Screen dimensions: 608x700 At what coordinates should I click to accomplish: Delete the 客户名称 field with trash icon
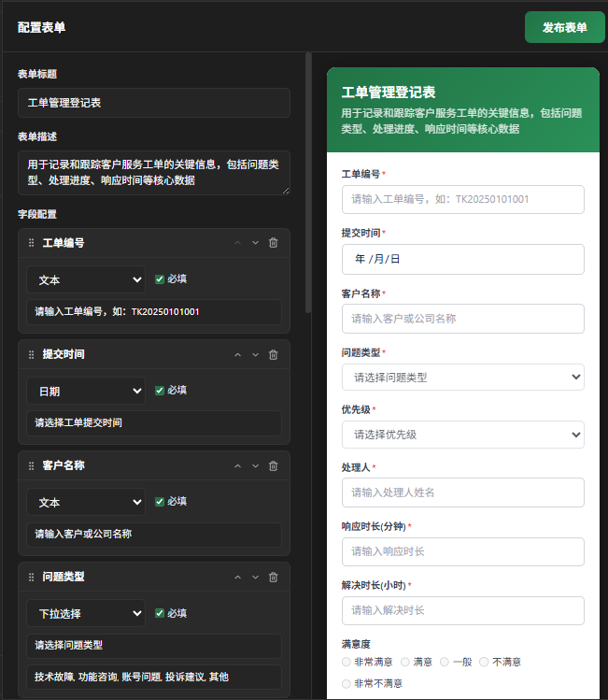[x=274, y=465]
